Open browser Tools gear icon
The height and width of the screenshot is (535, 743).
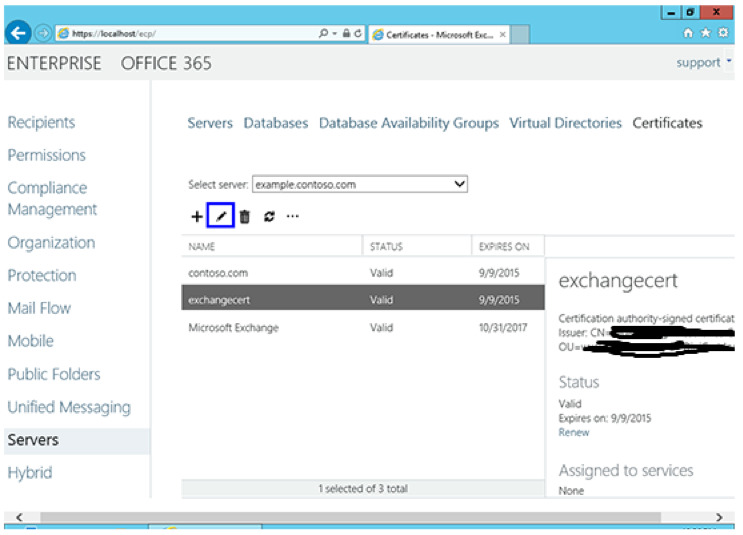pyautogui.click(x=723, y=33)
